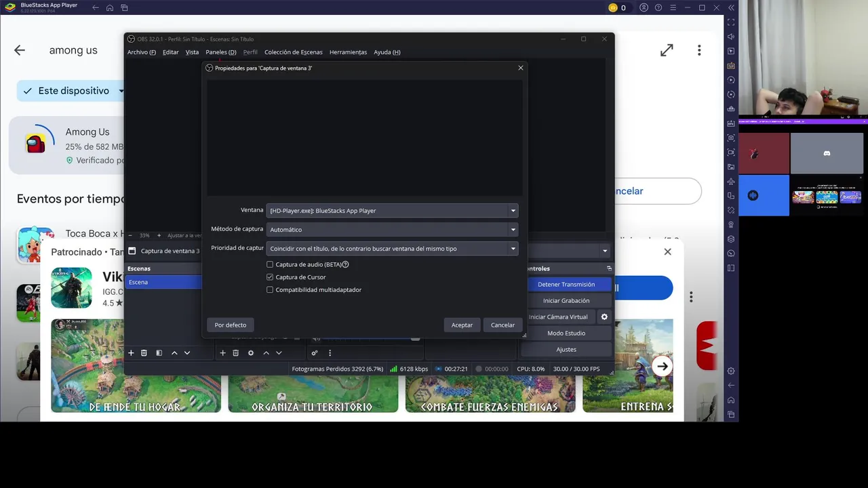This screenshot has height=488, width=868.
Task: Click Modo Estudio button
Action: pyautogui.click(x=566, y=333)
